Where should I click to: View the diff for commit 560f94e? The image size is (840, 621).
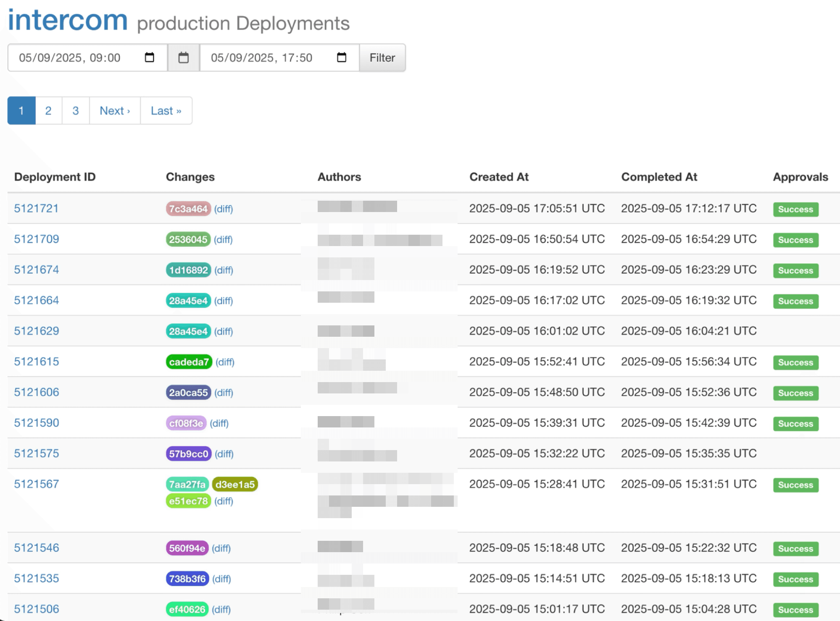pyautogui.click(x=221, y=548)
